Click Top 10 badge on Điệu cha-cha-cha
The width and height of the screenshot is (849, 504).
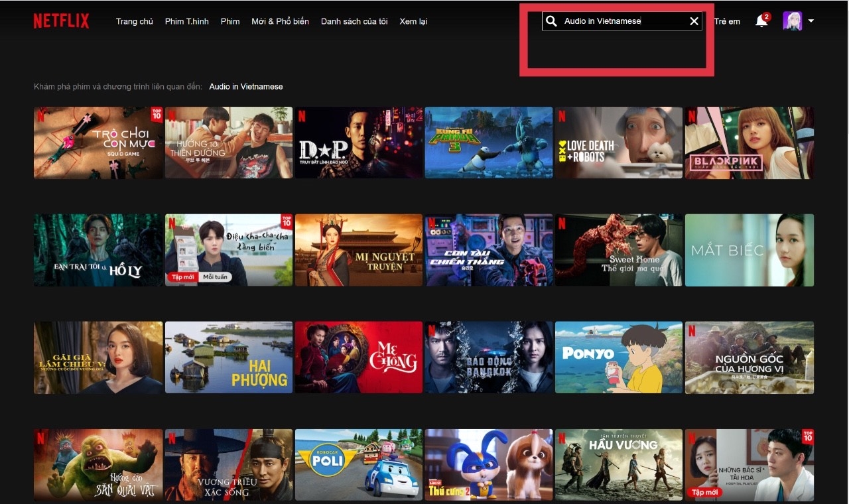[286, 221]
